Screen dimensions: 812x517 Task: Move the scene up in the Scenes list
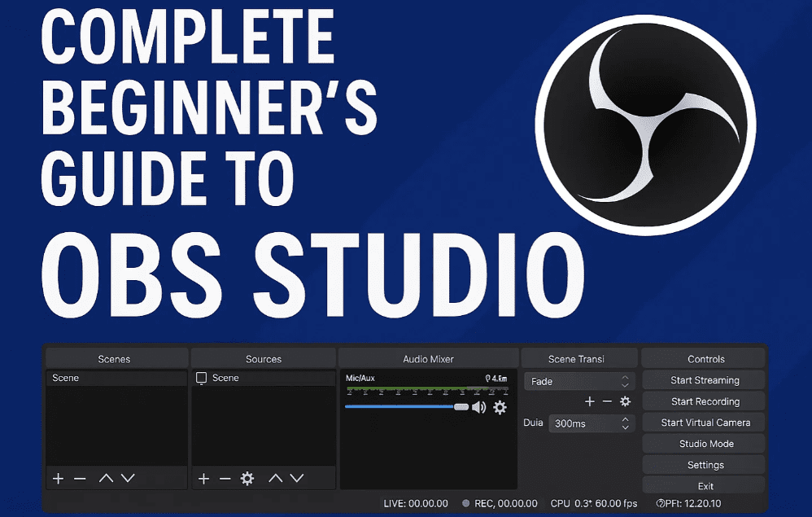(x=106, y=479)
